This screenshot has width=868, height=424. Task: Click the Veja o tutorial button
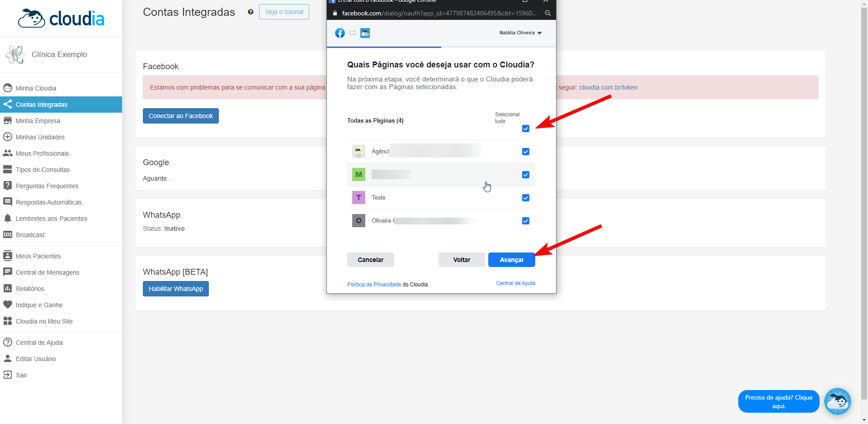284,12
